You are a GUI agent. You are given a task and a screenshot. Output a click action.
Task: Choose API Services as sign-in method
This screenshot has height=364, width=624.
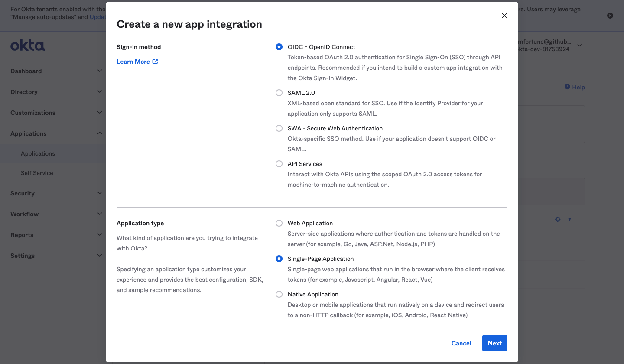279,163
